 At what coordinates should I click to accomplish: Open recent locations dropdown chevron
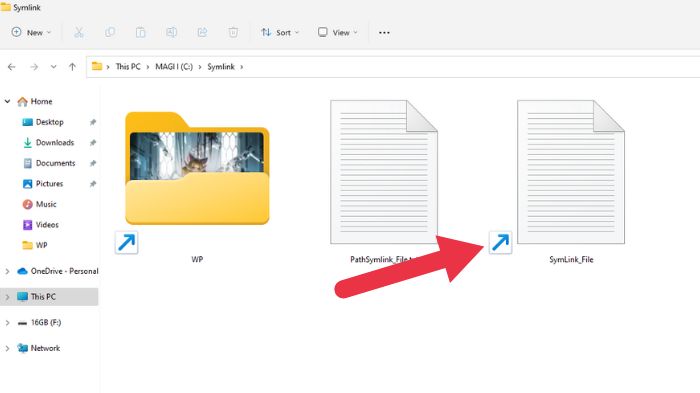pos(54,67)
